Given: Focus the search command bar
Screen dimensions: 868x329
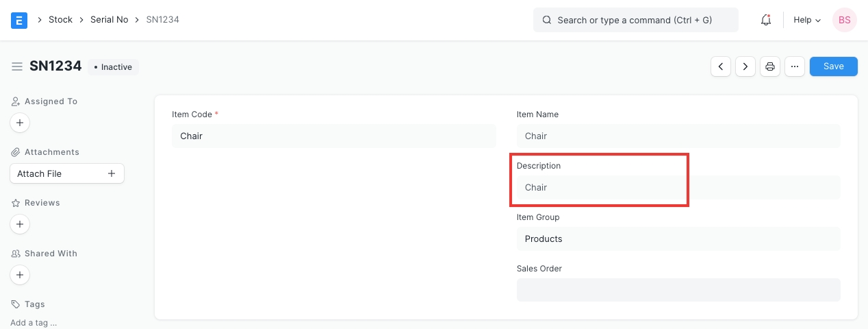Looking at the screenshot, I should click(x=635, y=20).
